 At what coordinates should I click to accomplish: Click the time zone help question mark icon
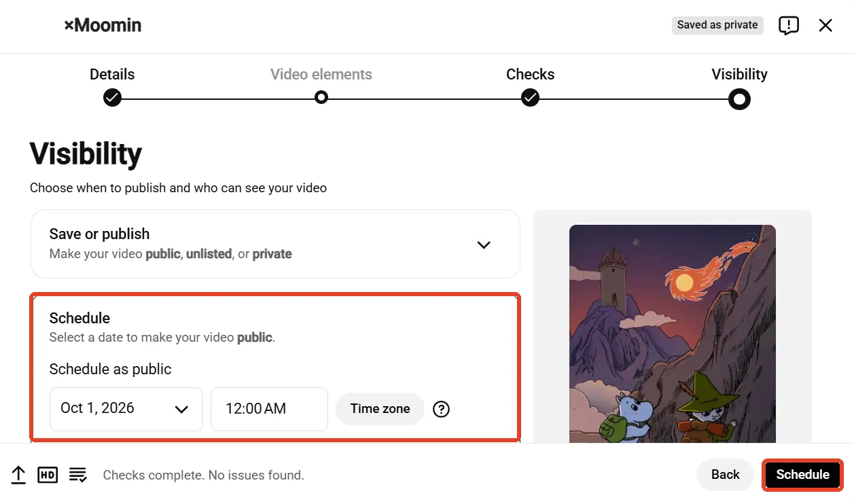click(x=442, y=409)
